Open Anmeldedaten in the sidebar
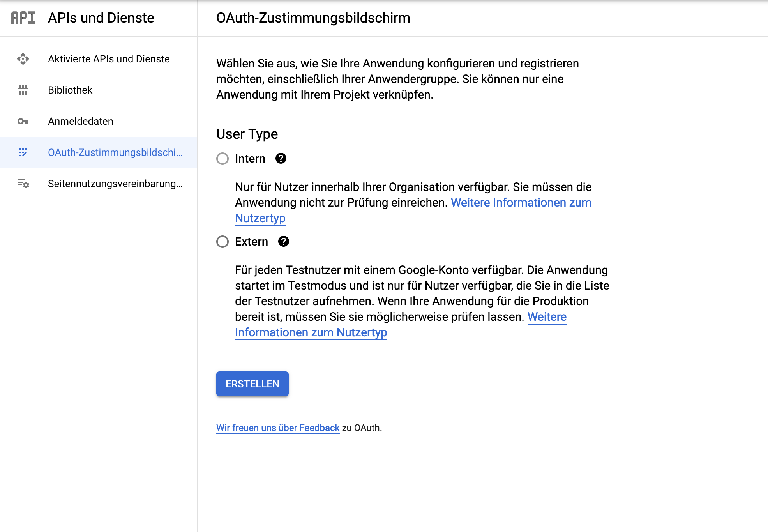The height and width of the screenshot is (532, 768). coord(99,121)
